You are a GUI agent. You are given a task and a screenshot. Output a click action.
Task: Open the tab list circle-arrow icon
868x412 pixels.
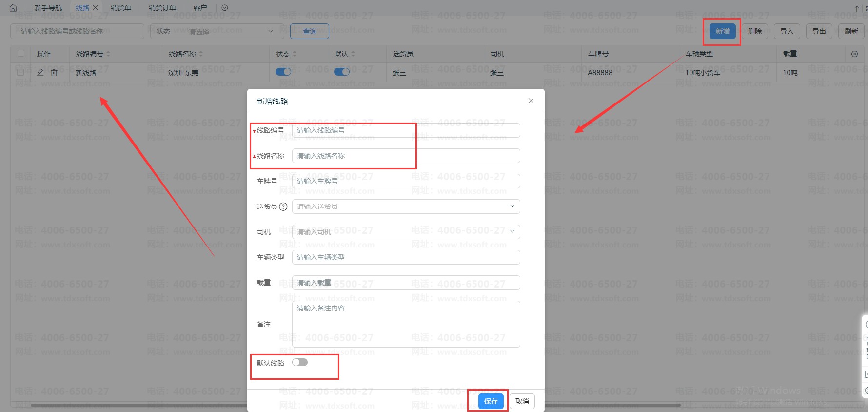coord(225,8)
